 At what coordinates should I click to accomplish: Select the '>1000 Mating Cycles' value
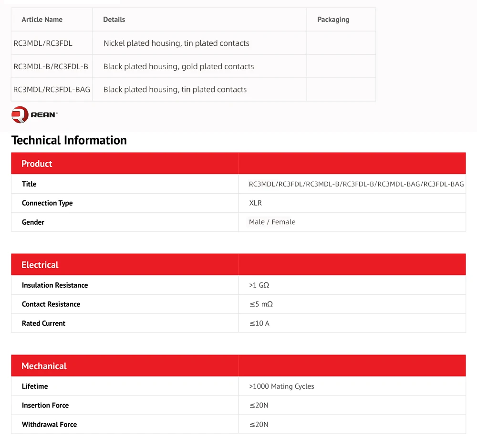[282, 386]
